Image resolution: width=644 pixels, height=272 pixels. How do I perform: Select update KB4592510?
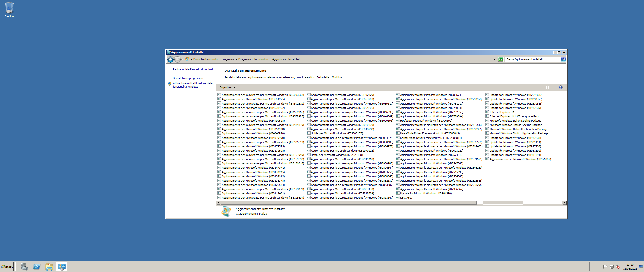click(261, 104)
